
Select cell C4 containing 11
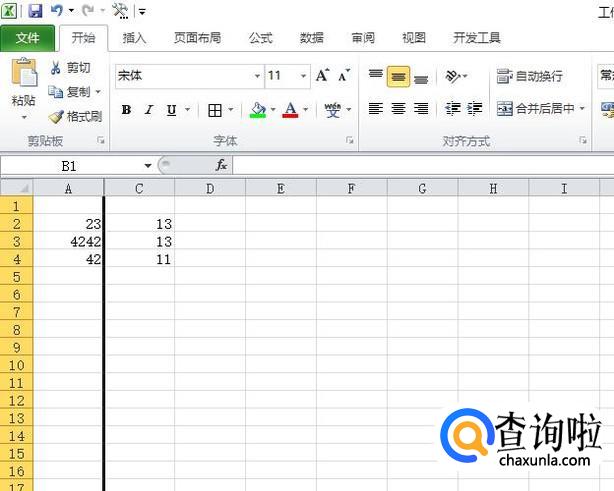[139, 259]
